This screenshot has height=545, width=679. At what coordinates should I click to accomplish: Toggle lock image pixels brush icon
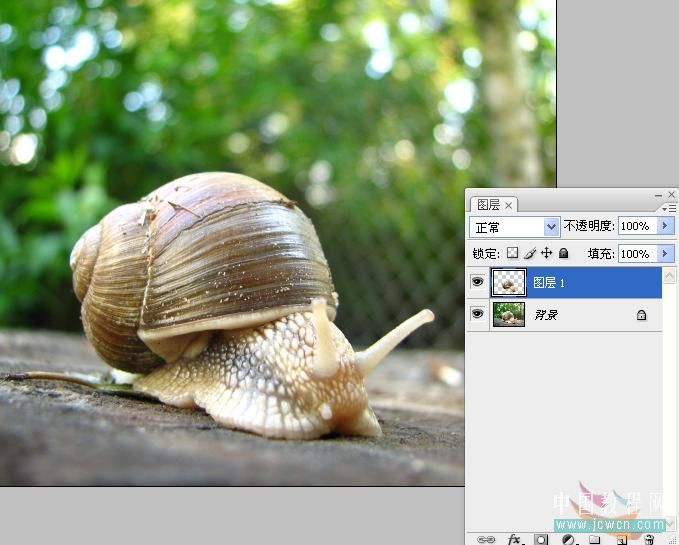pyautogui.click(x=530, y=254)
